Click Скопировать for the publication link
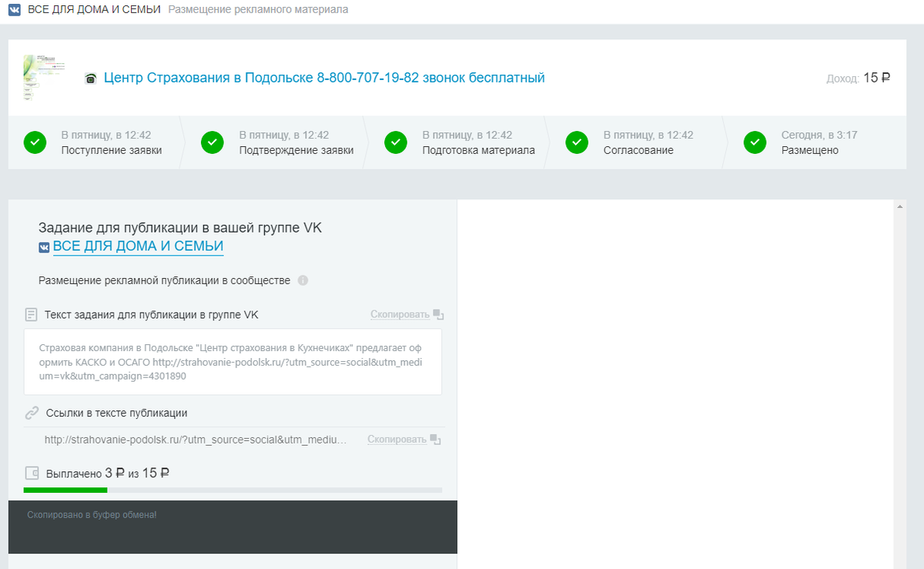Image resolution: width=924 pixels, height=569 pixels. 397,440
